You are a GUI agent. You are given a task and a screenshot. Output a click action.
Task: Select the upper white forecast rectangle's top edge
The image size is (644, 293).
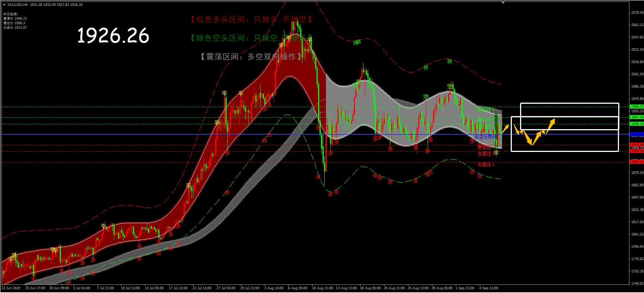(x=569, y=103)
